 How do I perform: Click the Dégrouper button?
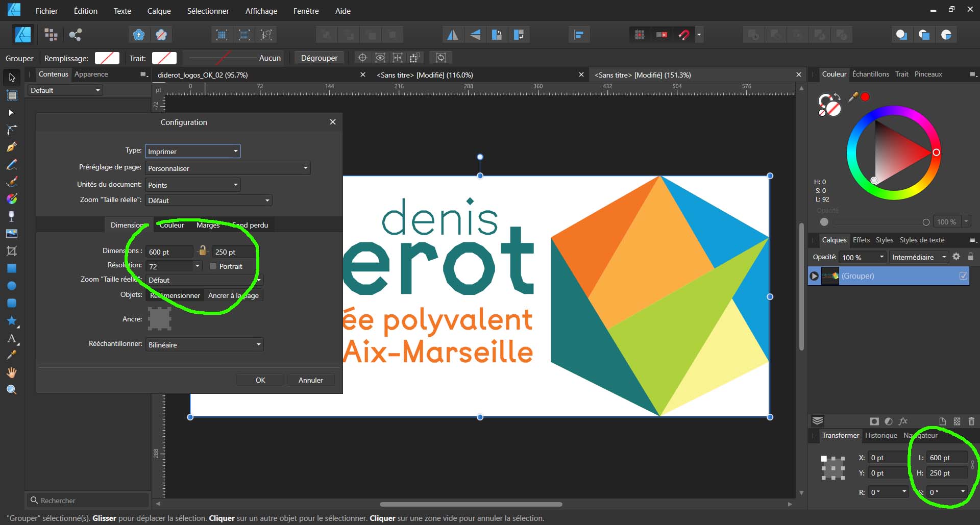click(x=319, y=58)
